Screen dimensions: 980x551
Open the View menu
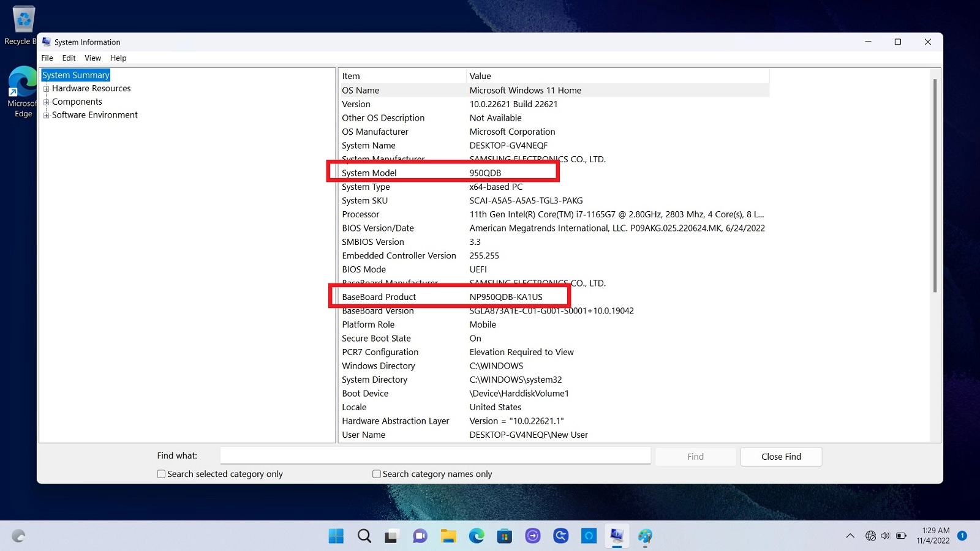click(92, 58)
